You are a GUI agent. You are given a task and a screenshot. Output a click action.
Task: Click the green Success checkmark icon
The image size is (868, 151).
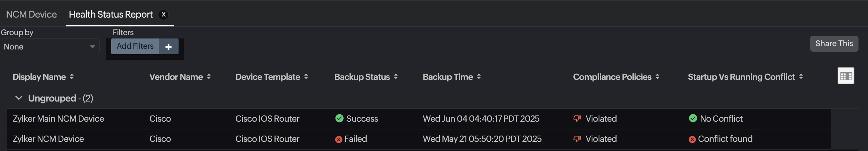(339, 118)
